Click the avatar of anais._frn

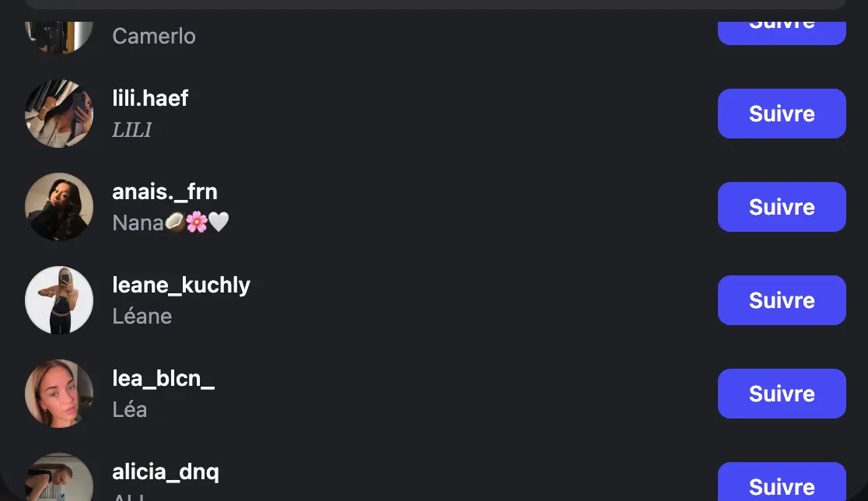(59, 207)
